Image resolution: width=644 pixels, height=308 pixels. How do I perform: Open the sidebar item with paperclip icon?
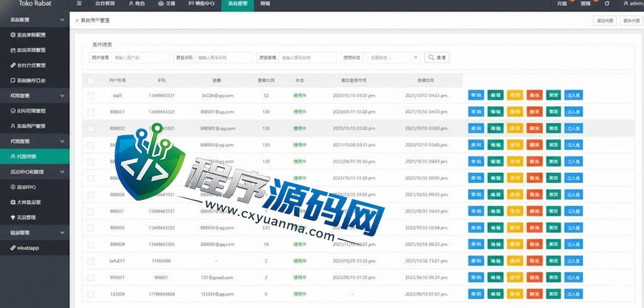tap(35, 65)
